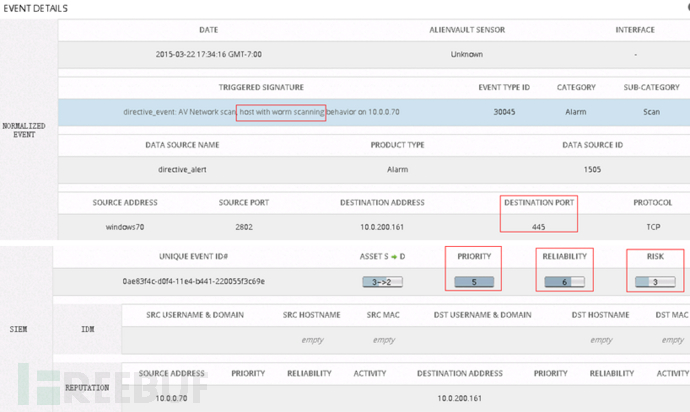This screenshot has height=412, width=690.
Task: Open destination address 10.0.200.161 in event row
Action: click(x=382, y=227)
